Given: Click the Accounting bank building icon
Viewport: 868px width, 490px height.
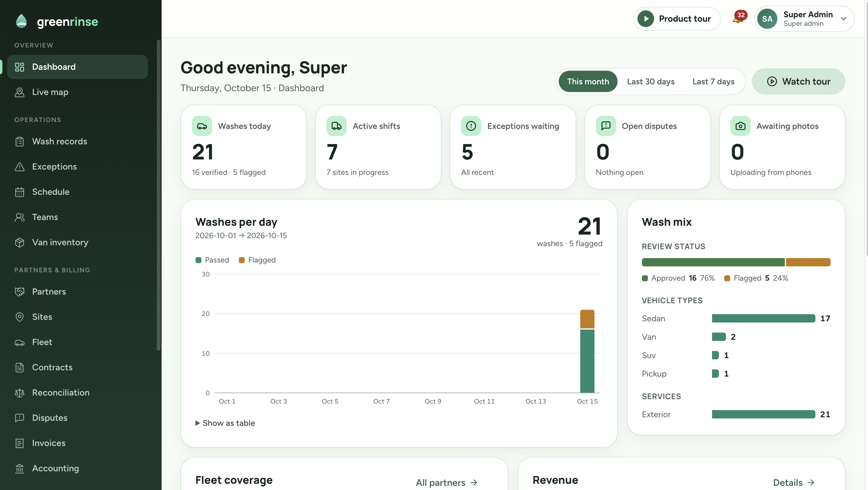Looking at the screenshot, I should click(x=20, y=468).
